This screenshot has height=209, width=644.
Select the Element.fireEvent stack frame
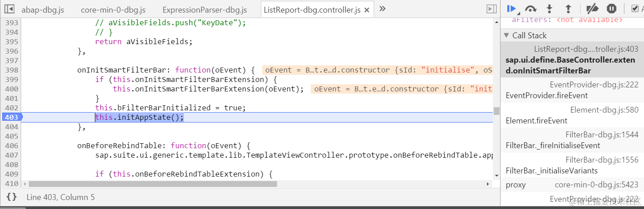coord(572,115)
